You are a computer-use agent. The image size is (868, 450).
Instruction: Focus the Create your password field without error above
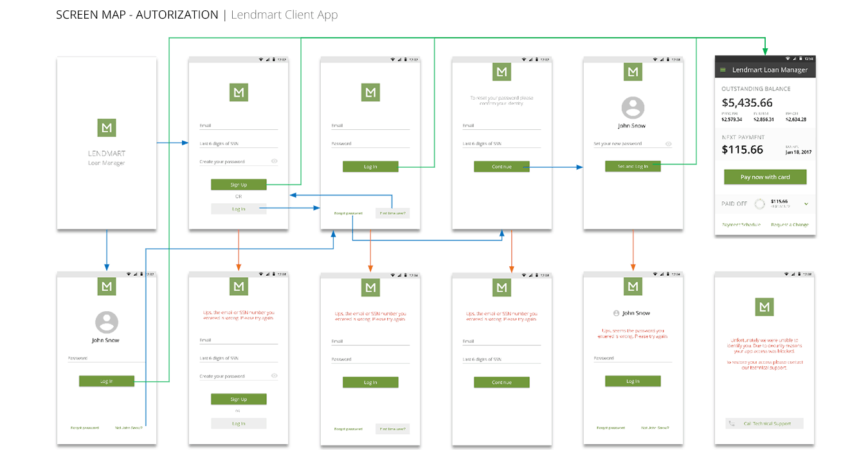(x=239, y=162)
